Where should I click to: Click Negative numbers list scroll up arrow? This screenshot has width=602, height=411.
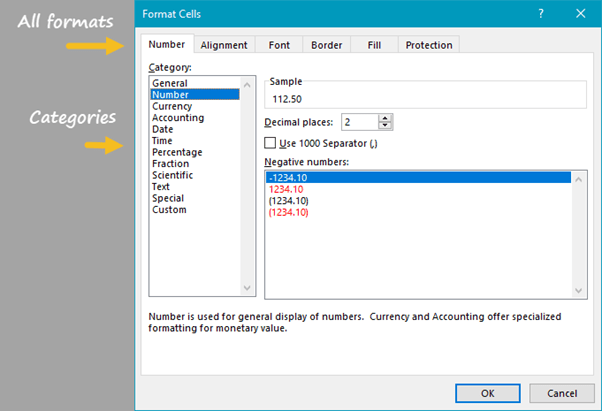[x=579, y=179]
